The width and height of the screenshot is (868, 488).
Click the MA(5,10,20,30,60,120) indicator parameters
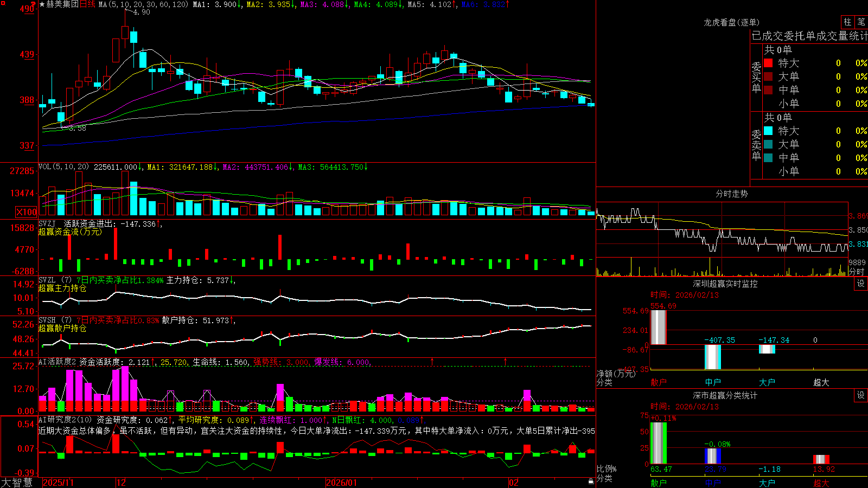[143, 4]
